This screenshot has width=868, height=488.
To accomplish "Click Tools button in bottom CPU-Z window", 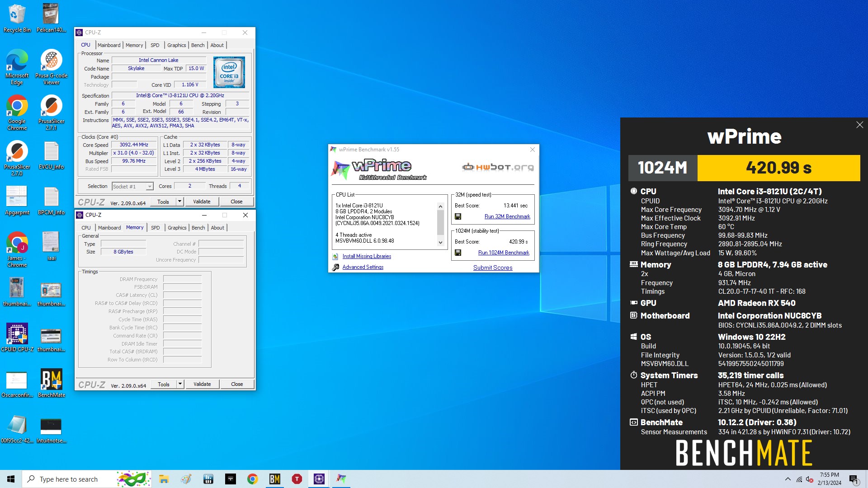I will click(x=164, y=384).
